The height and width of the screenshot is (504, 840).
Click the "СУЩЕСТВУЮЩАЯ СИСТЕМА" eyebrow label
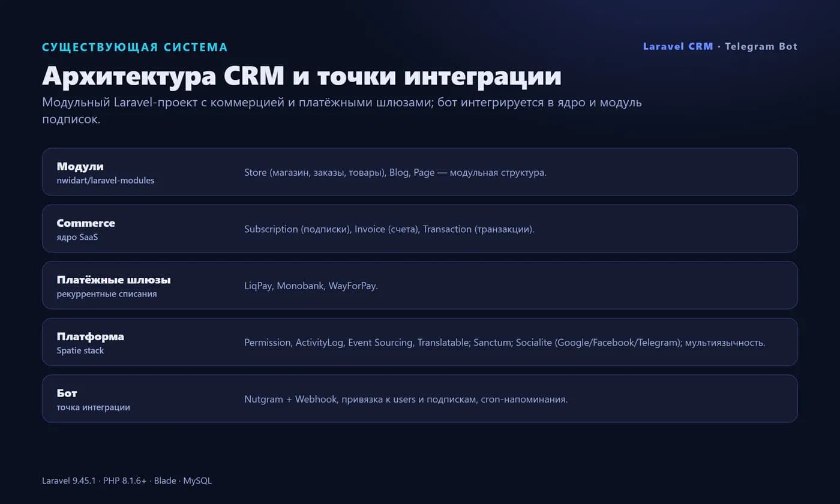[135, 47]
